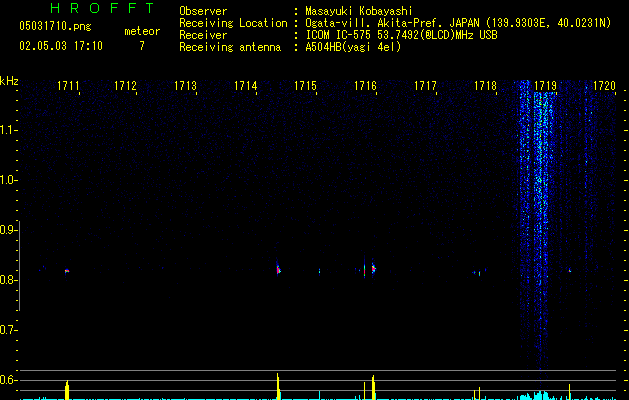
Task: Click time marker 1716
Action: (365, 86)
